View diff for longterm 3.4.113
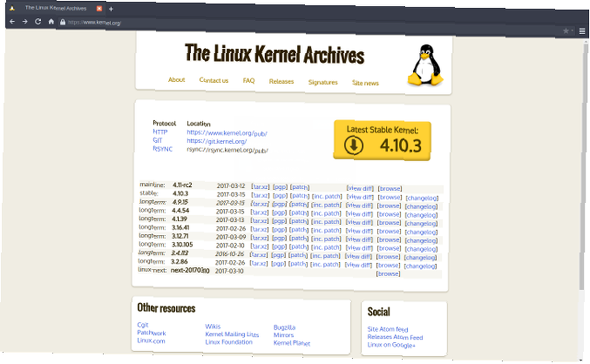 (x=359, y=257)
